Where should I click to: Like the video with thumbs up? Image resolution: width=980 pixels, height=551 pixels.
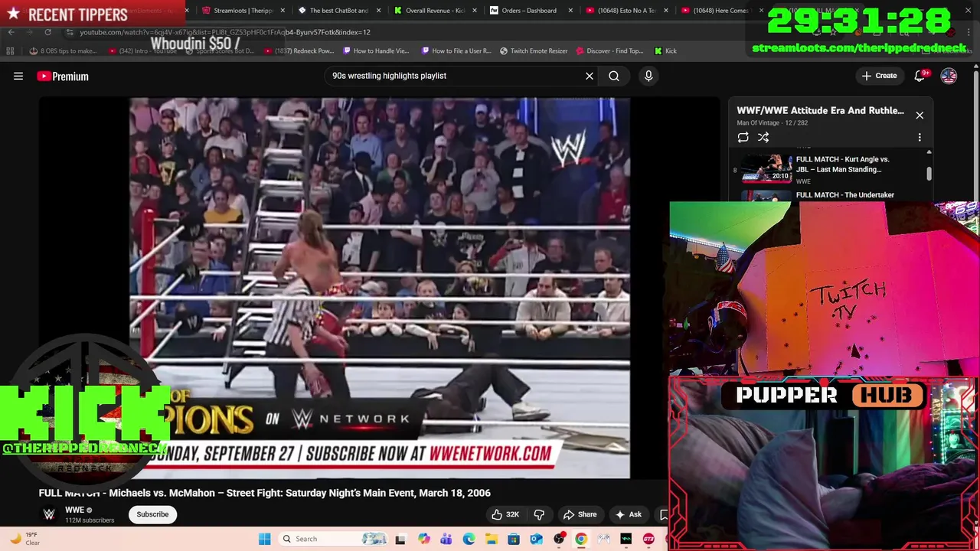tap(505, 514)
